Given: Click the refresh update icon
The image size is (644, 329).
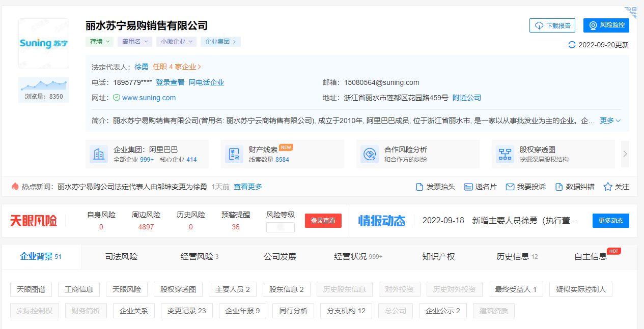Looking at the screenshot, I should tap(572, 45).
